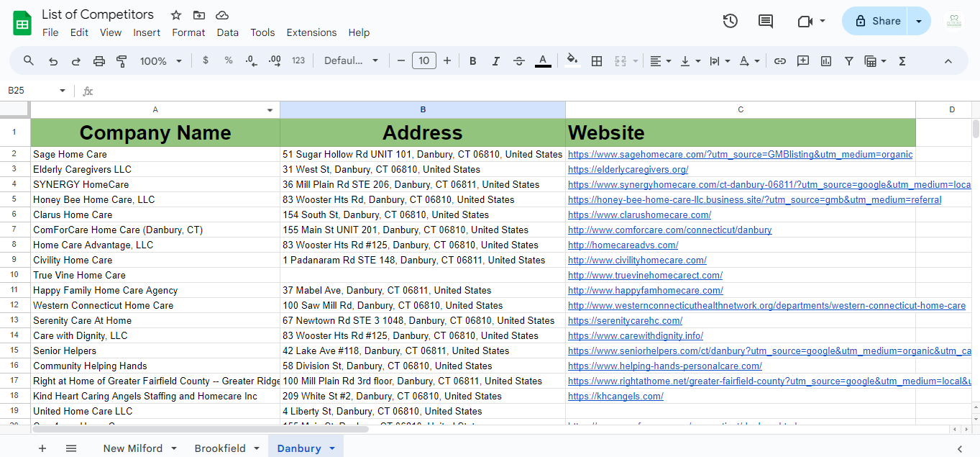Image resolution: width=980 pixels, height=457 pixels.
Task: View cloud document status icon
Action: [222, 15]
